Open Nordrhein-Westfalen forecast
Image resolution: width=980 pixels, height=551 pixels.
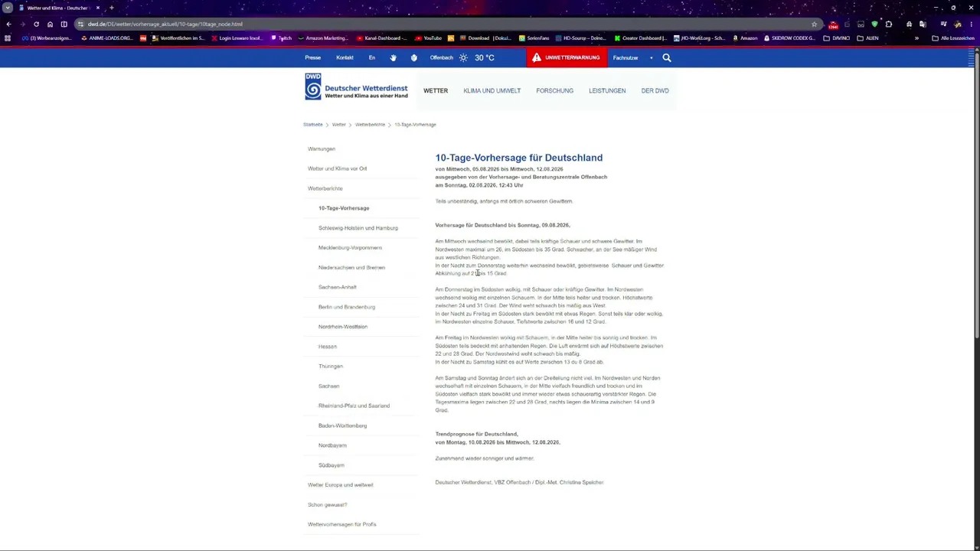coord(343,327)
